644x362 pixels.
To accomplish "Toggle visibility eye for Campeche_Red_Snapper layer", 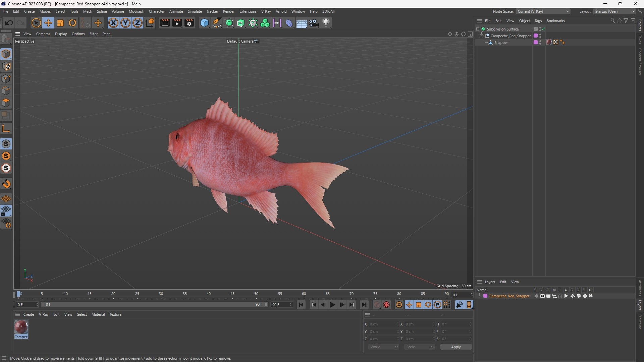I will 542,296.
